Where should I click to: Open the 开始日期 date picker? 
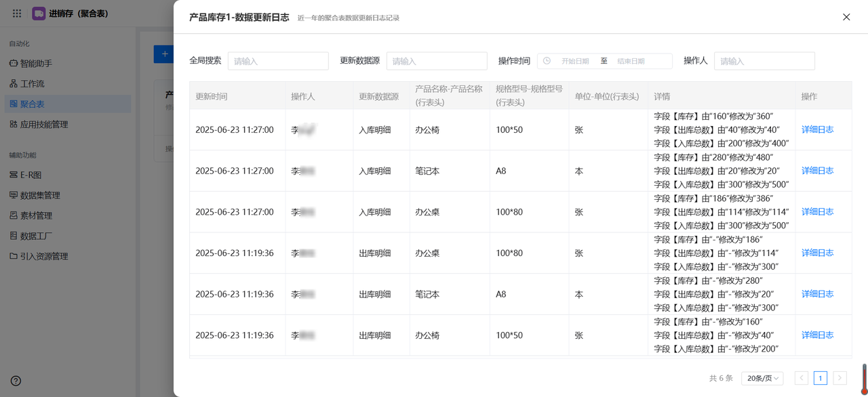click(574, 61)
